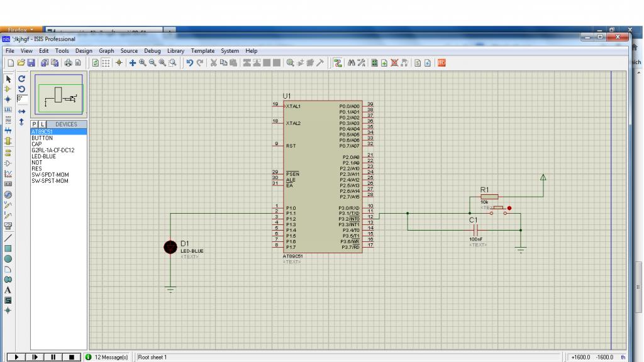Select the 2D text tool
644x362 pixels.
8,290
